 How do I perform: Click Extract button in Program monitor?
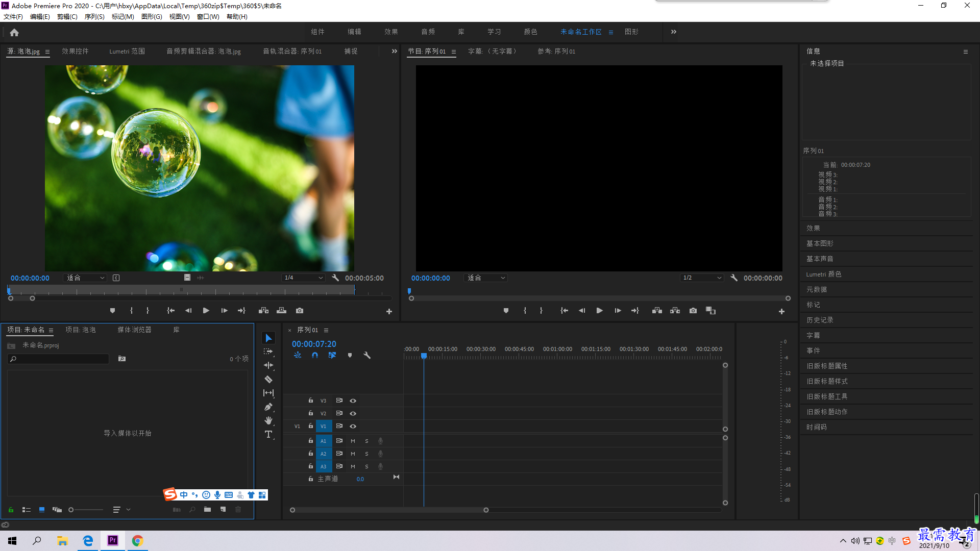tap(675, 311)
